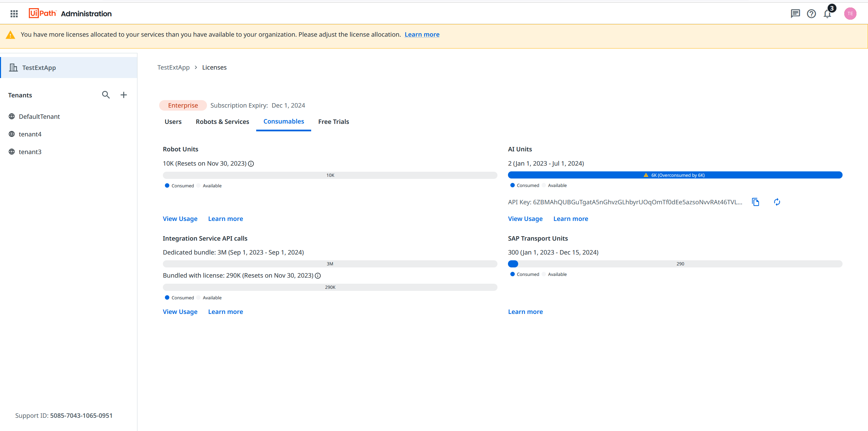Screen dimensions: 868x431
Task: Click the SAP Transport Units 290 progress bar
Action: click(675, 264)
